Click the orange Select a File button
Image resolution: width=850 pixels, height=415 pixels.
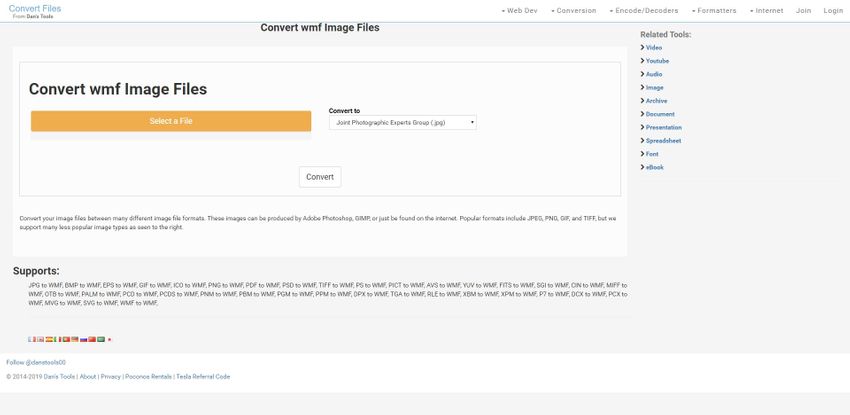click(171, 121)
